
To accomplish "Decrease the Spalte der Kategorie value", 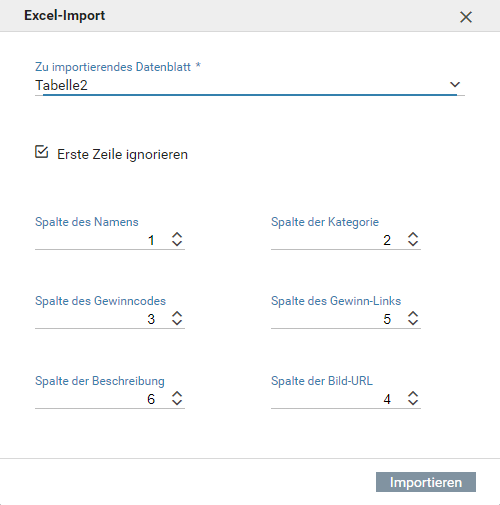I will (x=413, y=243).
